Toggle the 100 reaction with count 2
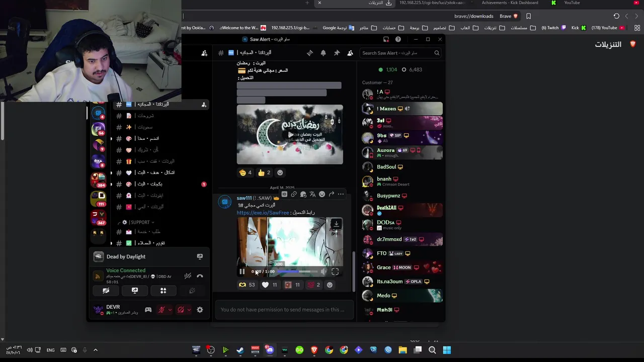Viewport: 644px width, 362px height. (x=313, y=285)
